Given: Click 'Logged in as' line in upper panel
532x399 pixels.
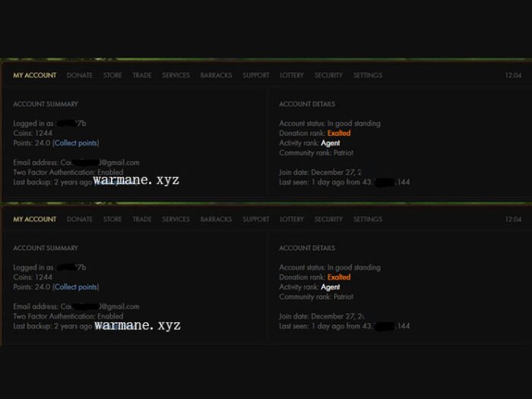Looking at the screenshot, I should point(49,123).
